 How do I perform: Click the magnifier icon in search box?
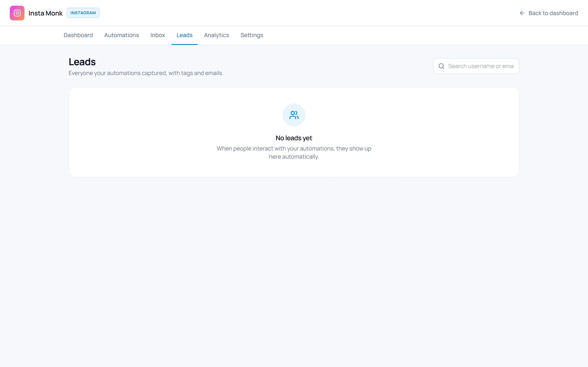[x=441, y=66]
